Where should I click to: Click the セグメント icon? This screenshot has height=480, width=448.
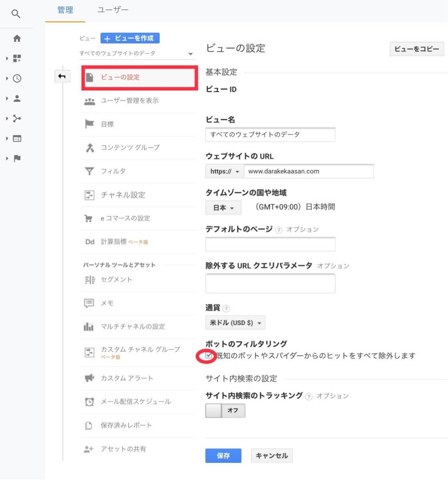pyautogui.click(x=90, y=280)
